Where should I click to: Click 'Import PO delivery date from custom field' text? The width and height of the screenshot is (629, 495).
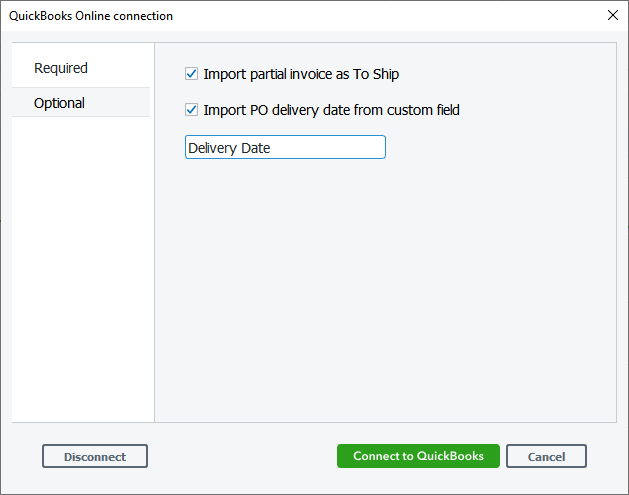pyautogui.click(x=331, y=110)
